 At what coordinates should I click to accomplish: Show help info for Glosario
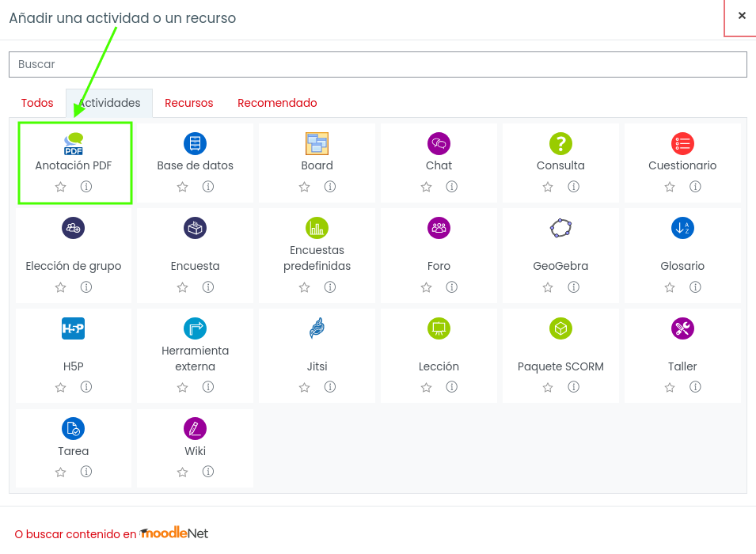[695, 287]
